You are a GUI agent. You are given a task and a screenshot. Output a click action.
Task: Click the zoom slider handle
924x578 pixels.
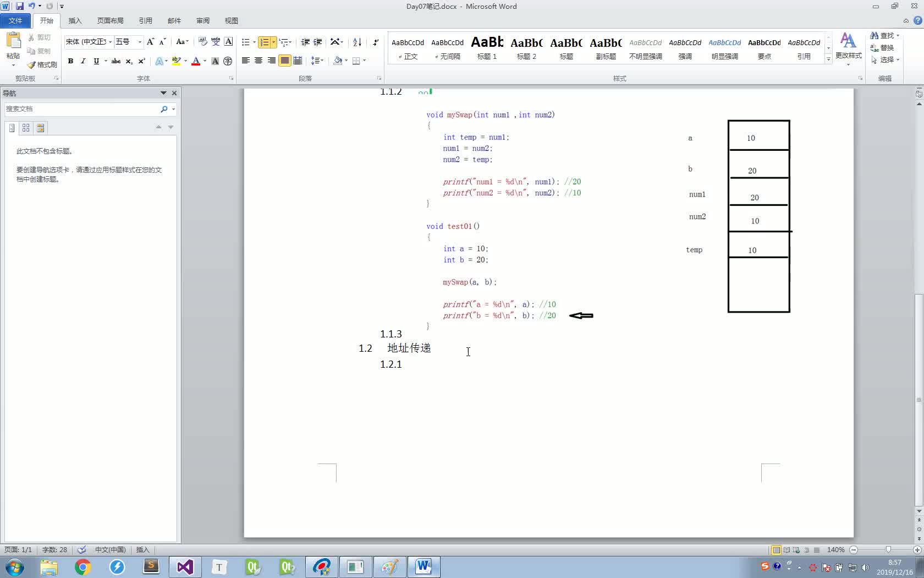(x=888, y=549)
